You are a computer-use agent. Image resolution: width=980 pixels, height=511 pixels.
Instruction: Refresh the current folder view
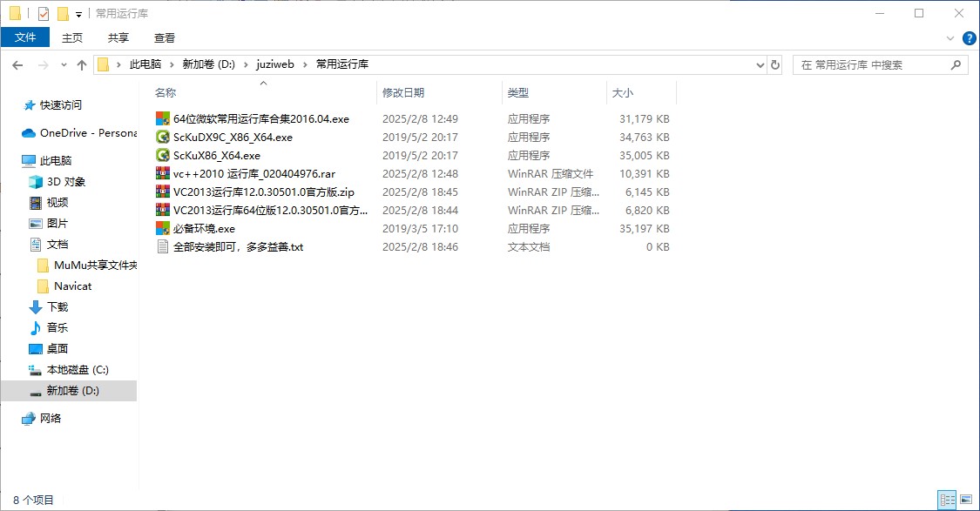coord(775,64)
